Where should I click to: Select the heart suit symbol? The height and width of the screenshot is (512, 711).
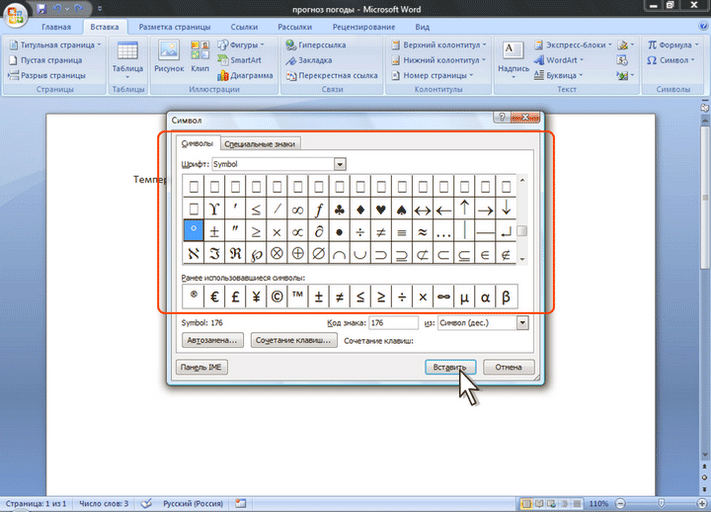pyautogui.click(x=381, y=210)
